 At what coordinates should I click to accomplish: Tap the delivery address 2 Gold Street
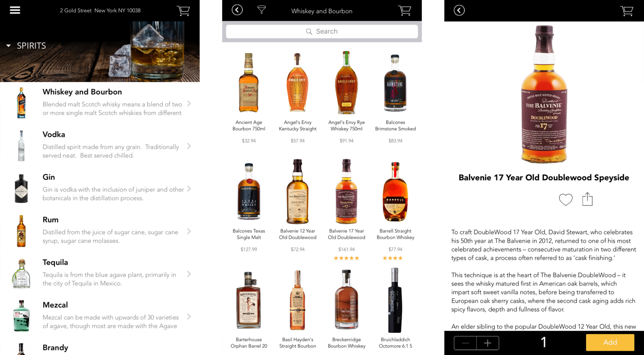click(100, 10)
